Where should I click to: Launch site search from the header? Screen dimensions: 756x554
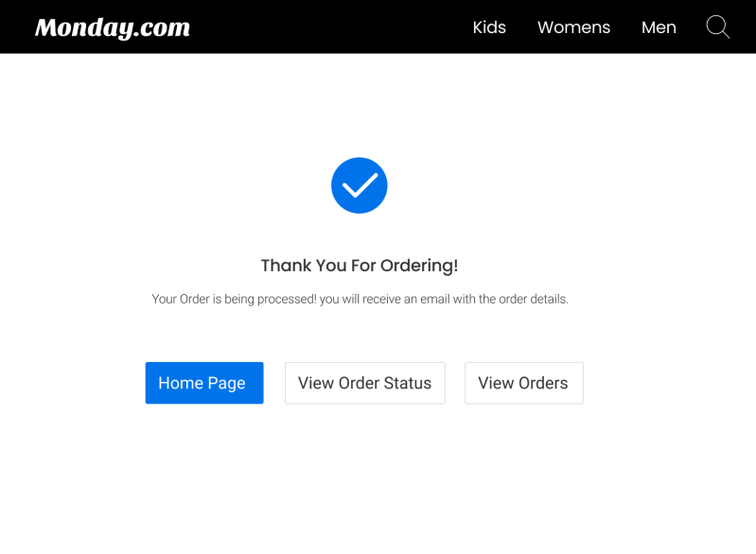pyautogui.click(x=717, y=26)
